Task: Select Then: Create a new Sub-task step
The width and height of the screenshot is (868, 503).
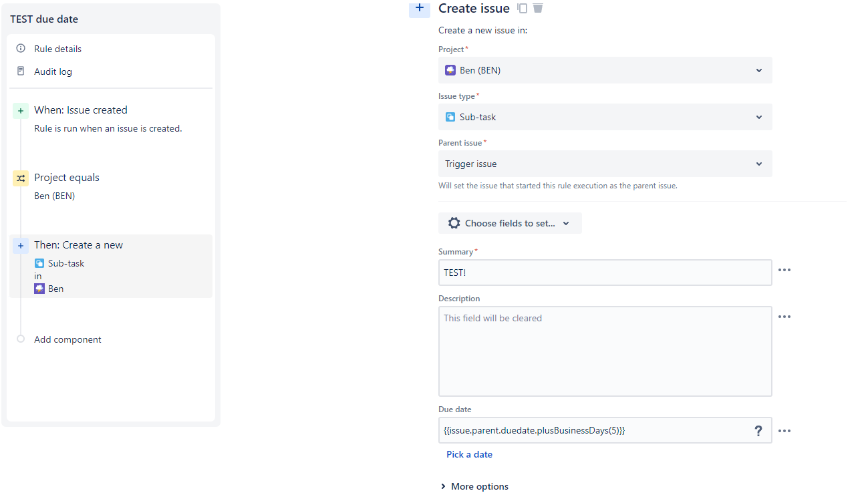Action: coord(111,266)
